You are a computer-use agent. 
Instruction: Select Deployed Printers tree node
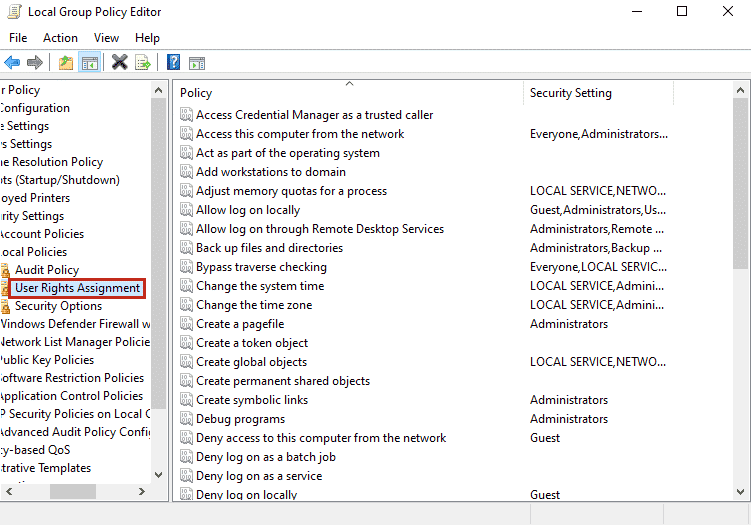point(35,198)
